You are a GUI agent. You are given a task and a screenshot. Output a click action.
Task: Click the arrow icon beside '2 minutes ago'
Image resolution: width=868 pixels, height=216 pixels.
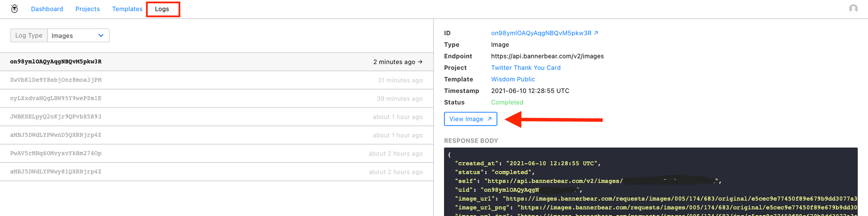tap(420, 62)
